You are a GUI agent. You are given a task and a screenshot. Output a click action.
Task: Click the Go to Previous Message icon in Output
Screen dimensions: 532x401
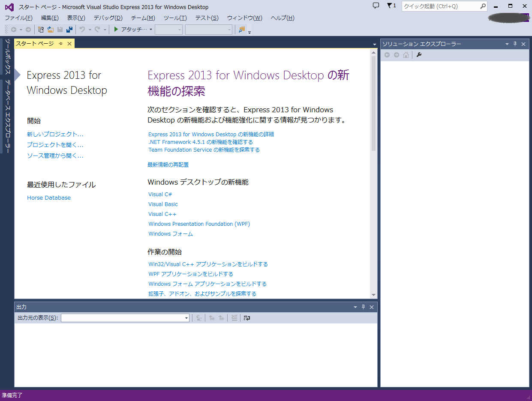[x=212, y=318]
